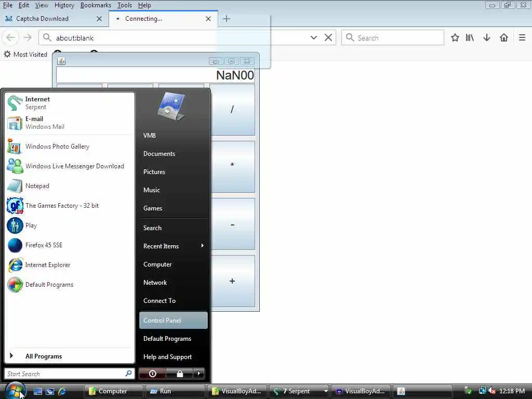This screenshot has width=532, height=399.
Task: Open the Bookmarks menu
Action: [96, 5]
